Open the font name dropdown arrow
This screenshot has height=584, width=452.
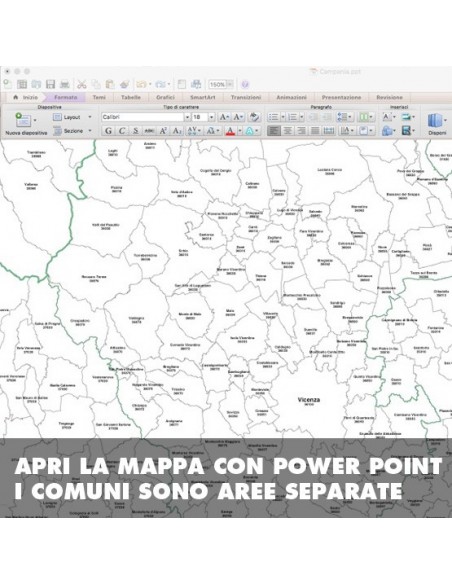187,117
